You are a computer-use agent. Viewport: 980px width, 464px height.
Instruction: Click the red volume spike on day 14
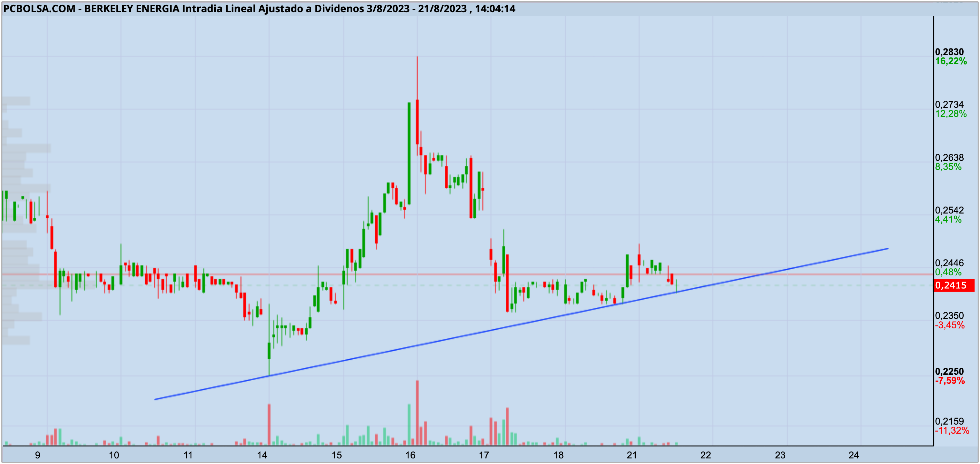point(269,424)
